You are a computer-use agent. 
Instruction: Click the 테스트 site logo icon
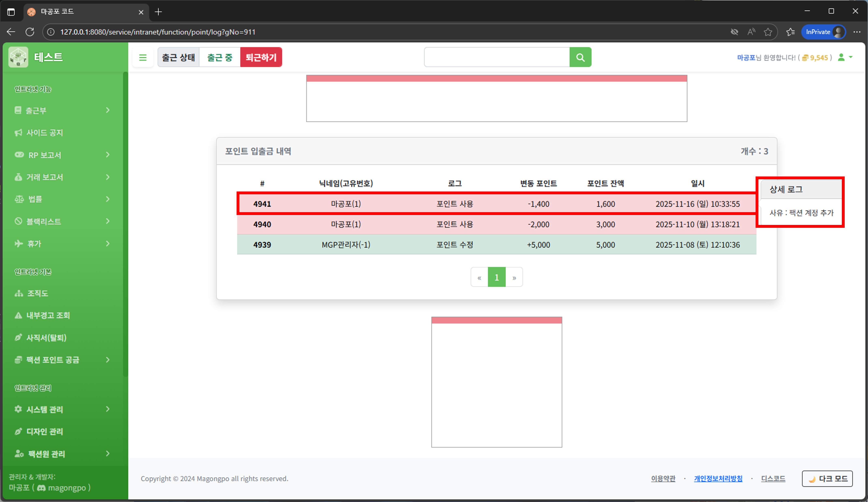[18, 57]
